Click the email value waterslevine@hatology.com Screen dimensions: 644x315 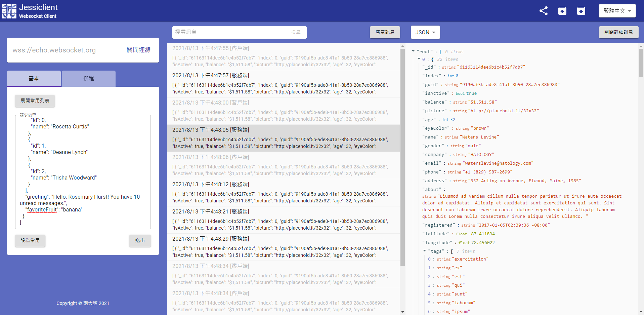[x=498, y=163]
